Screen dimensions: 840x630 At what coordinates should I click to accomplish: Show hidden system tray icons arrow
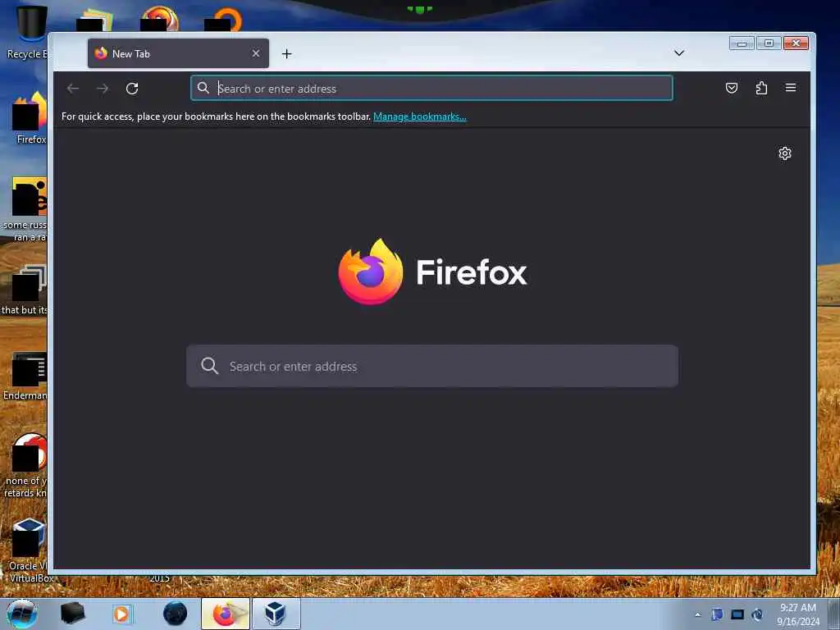coord(697,614)
